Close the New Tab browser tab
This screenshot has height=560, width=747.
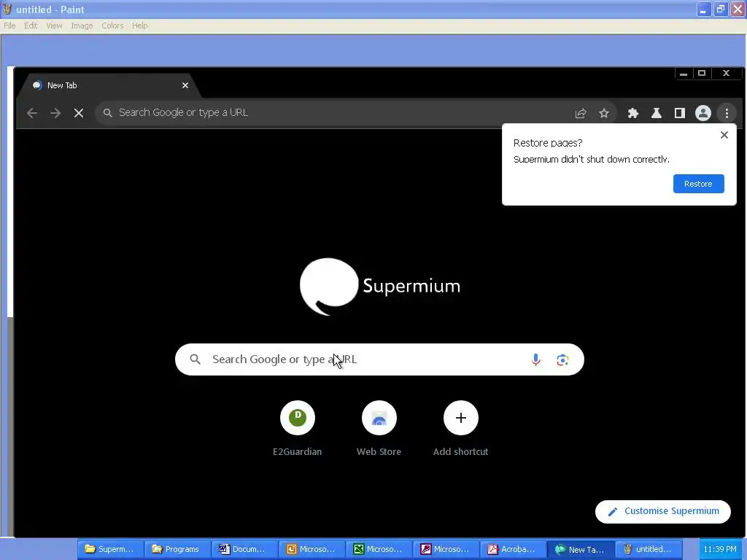pos(185,85)
